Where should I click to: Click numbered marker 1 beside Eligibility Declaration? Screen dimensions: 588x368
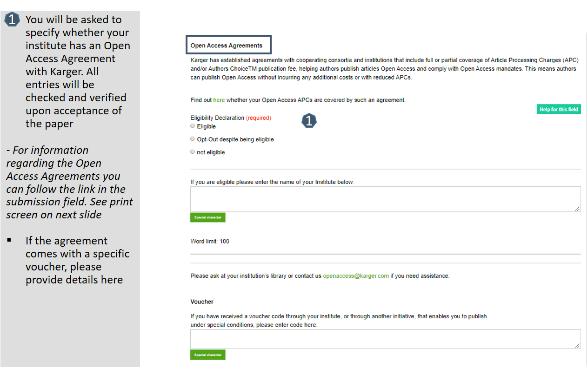[x=309, y=121]
